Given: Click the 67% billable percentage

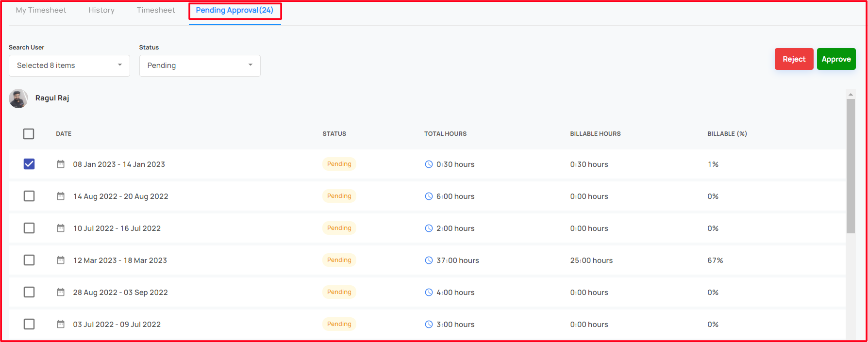Looking at the screenshot, I should click(x=715, y=261).
